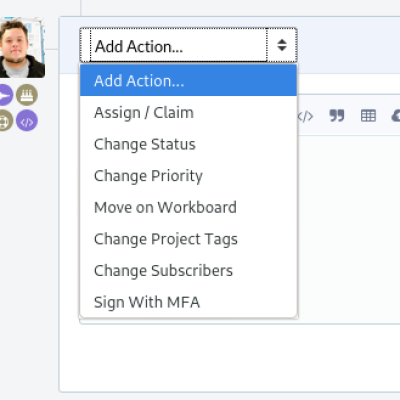
Task: Click the purple code brackets badge
Action: (27, 120)
